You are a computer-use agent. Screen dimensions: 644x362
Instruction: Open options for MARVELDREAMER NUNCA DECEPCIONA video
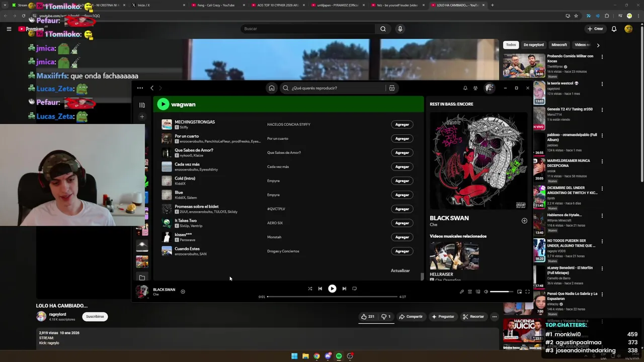[x=602, y=161]
